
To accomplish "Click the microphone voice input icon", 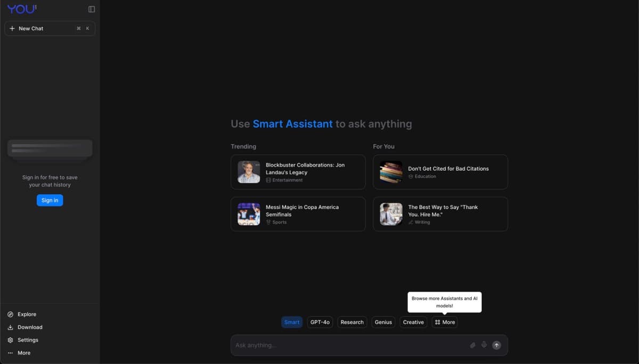I will point(484,345).
